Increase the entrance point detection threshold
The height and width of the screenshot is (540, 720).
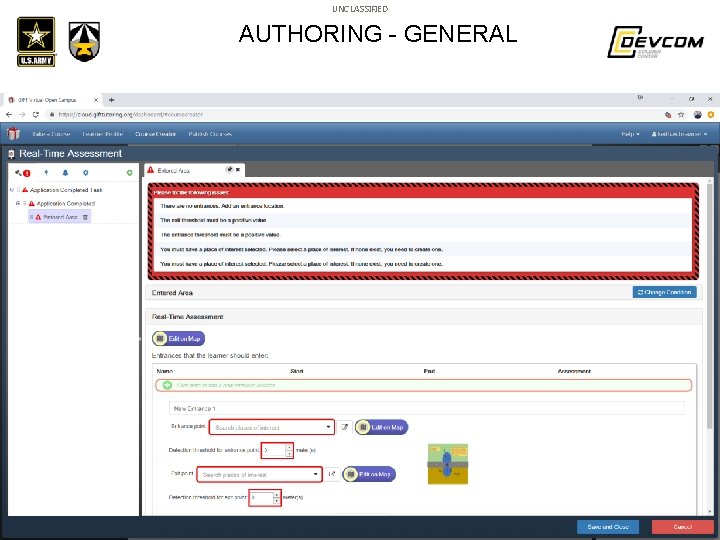pos(289,447)
